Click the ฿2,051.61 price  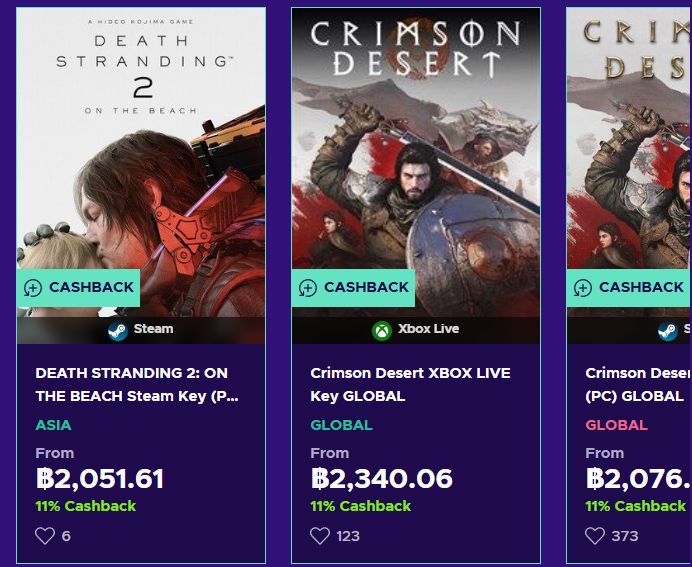click(x=100, y=479)
